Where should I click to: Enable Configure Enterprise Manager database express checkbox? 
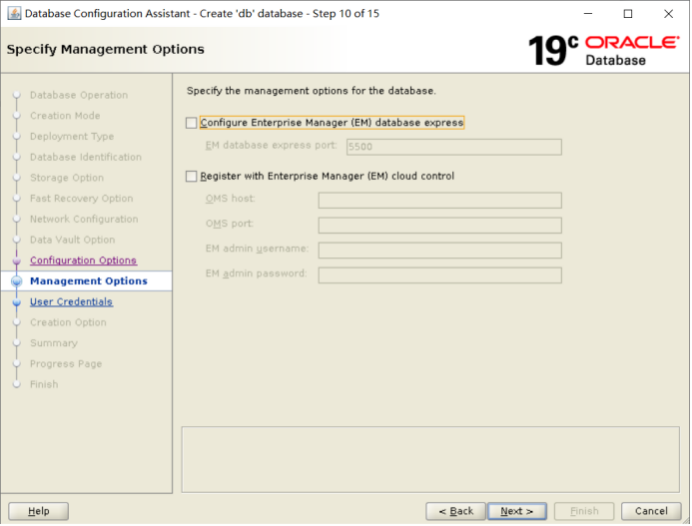point(191,123)
